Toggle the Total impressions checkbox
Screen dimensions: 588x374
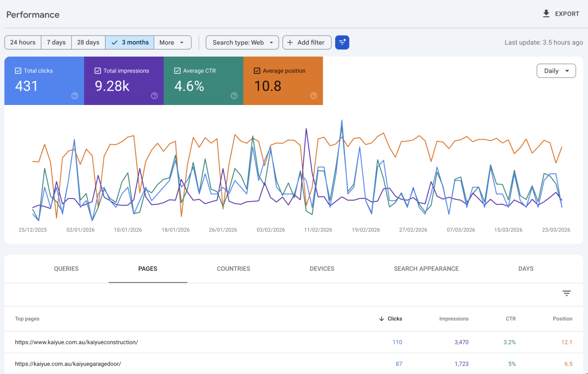[x=98, y=71]
